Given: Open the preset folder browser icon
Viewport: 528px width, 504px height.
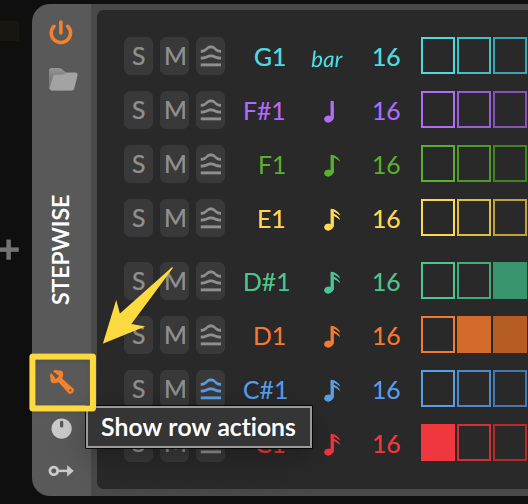Looking at the screenshot, I should (63, 79).
